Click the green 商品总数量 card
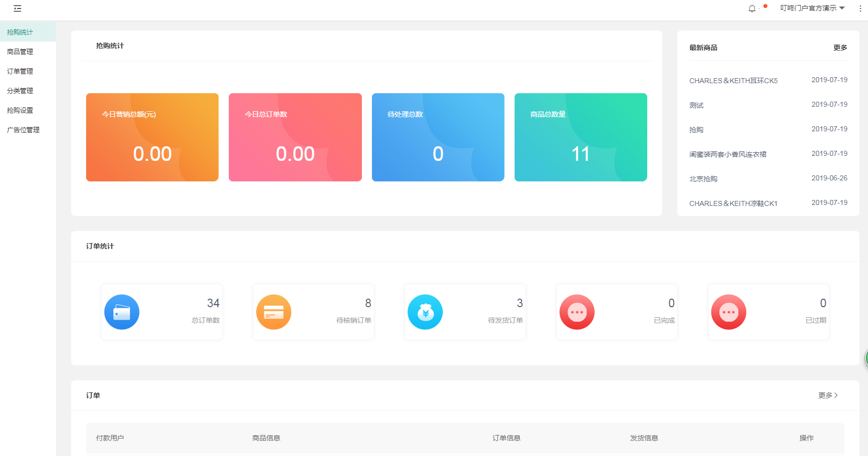The width and height of the screenshot is (868, 456). click(x=581, y=137)
